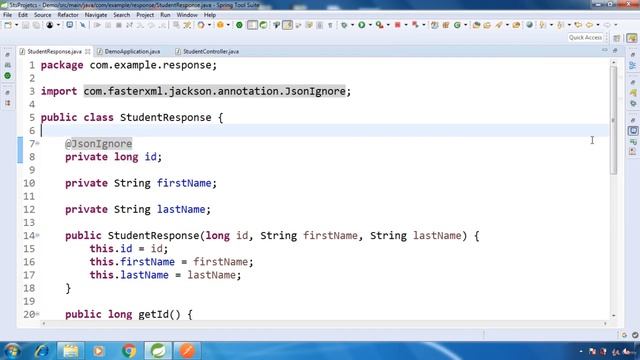
Task: Click the blue square dashboard toolbar icon
Action: click(70, 25)
